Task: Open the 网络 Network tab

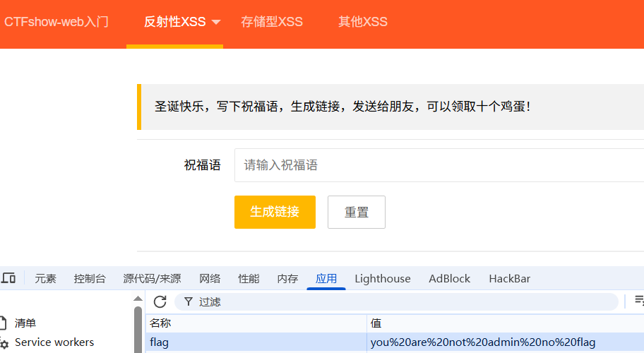Action: [210, 279]
